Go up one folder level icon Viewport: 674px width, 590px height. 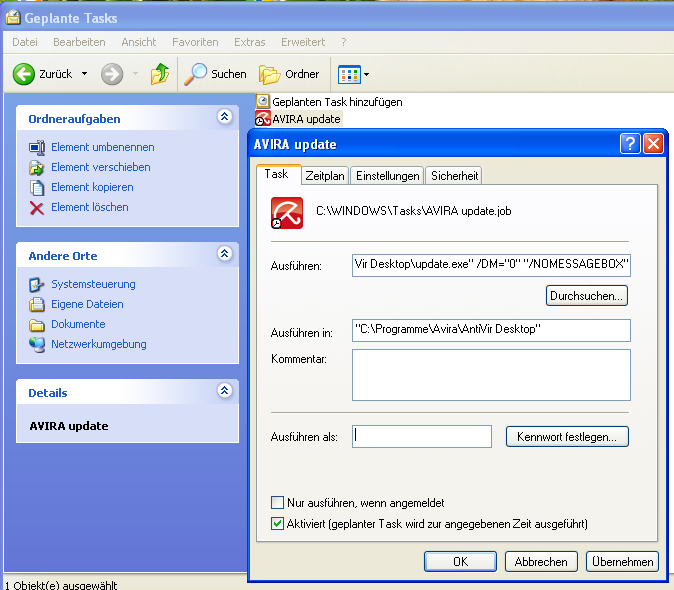click(x=159, y=74)
